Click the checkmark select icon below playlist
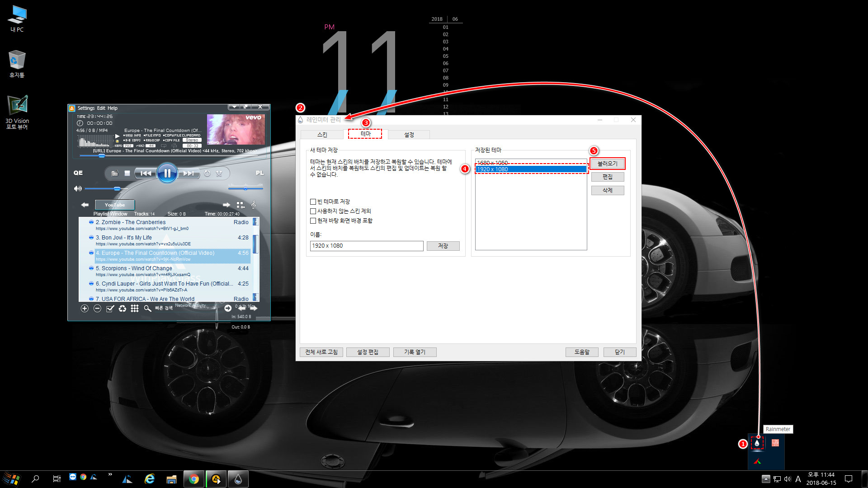 pyautogui.click(x=110, y=308)
